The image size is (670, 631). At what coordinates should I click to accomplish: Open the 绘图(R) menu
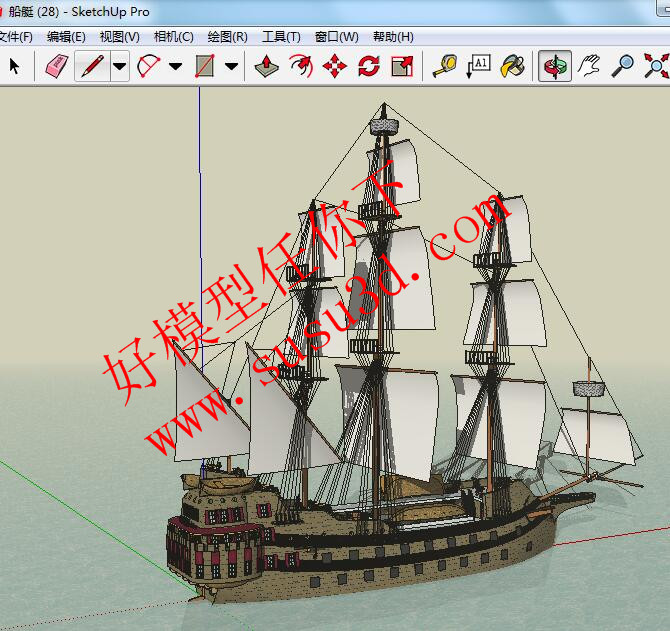click(227, 37)
